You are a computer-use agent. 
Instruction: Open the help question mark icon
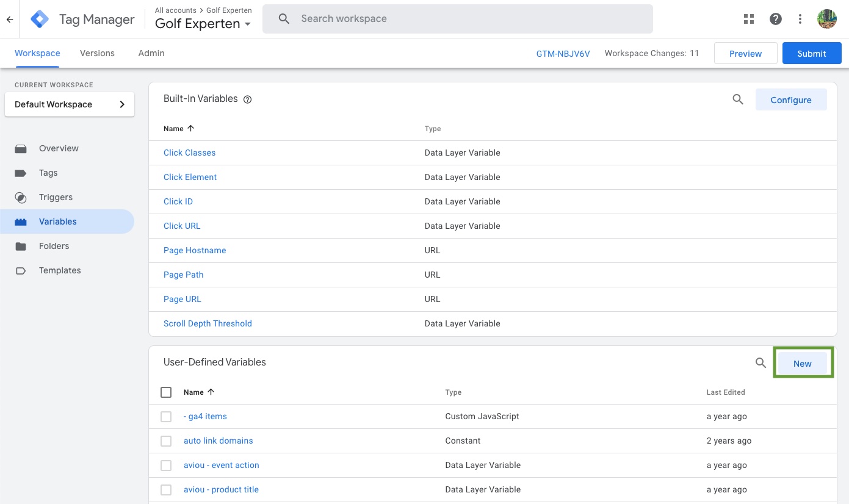pyautogui.click(x=776, y=19)
